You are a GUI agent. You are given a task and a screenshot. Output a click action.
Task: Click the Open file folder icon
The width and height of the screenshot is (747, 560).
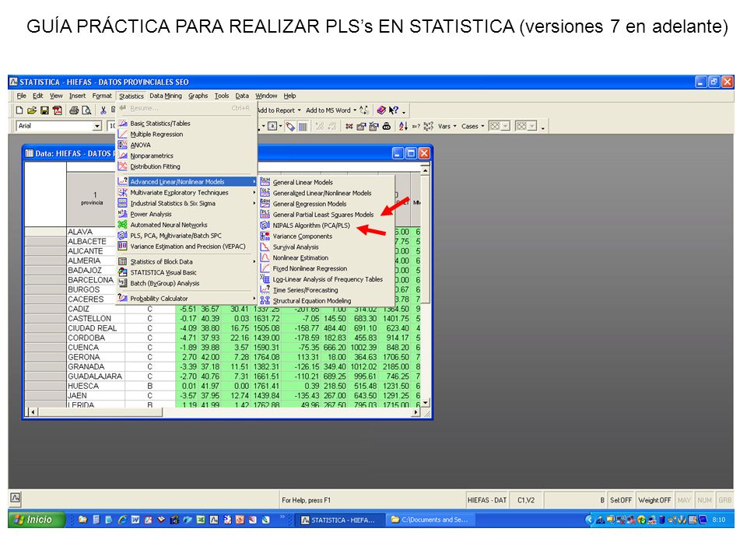click(31, 110)
